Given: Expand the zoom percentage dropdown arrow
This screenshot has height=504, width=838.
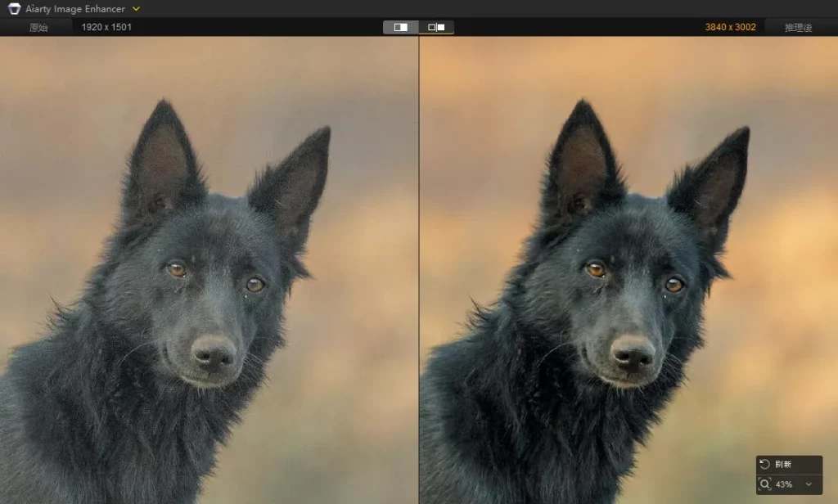Looking at the screenshot, I should 809,484.
